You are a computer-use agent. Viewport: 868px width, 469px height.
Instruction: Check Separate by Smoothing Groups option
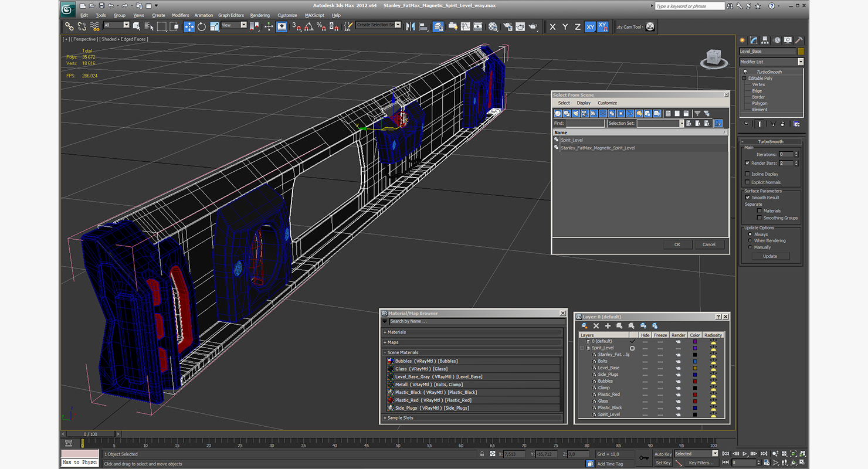(759, 217)
